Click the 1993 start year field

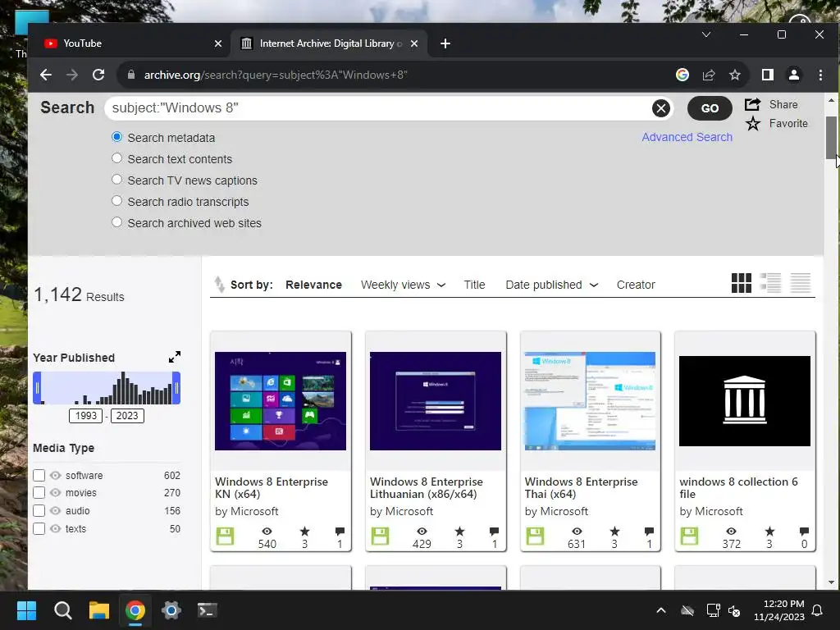(x=85, y=416)
